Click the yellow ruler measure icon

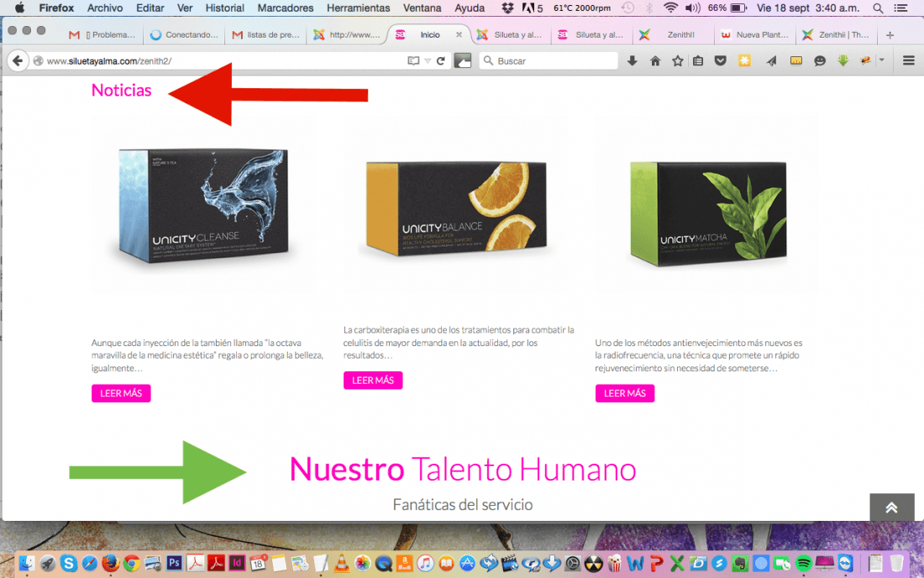pos(796,60)
